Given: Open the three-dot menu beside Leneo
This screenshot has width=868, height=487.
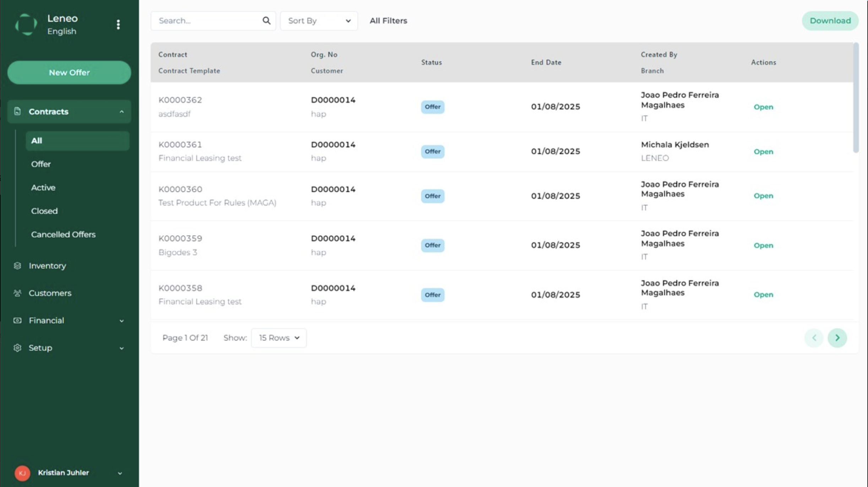Looking at the screenshot, I should click(x=118, y=25).
